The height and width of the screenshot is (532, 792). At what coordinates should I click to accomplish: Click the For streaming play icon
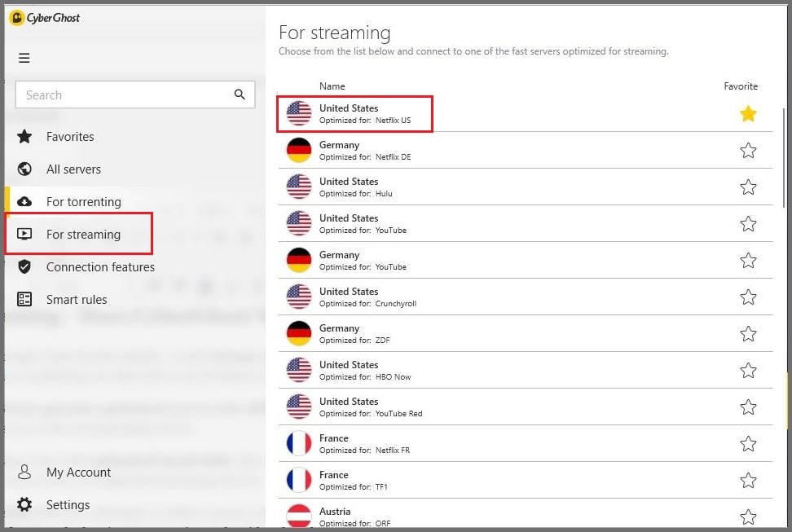(24, 234)
